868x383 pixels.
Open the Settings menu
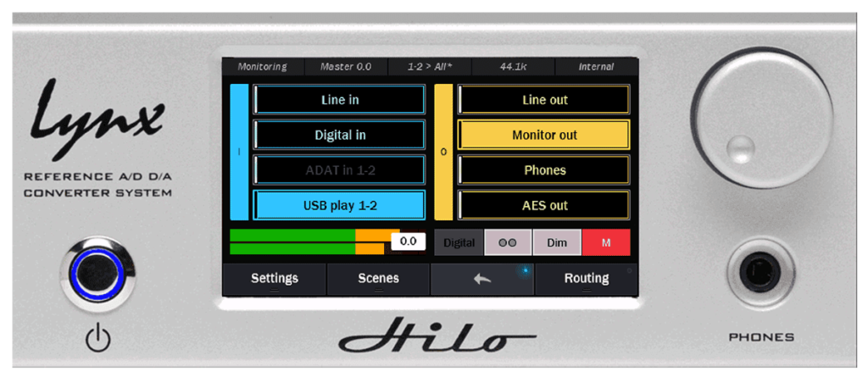(274, 279)
